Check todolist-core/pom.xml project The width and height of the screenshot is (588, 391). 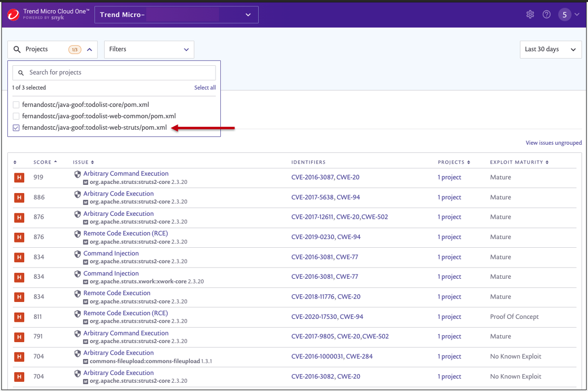coord(16,105)
